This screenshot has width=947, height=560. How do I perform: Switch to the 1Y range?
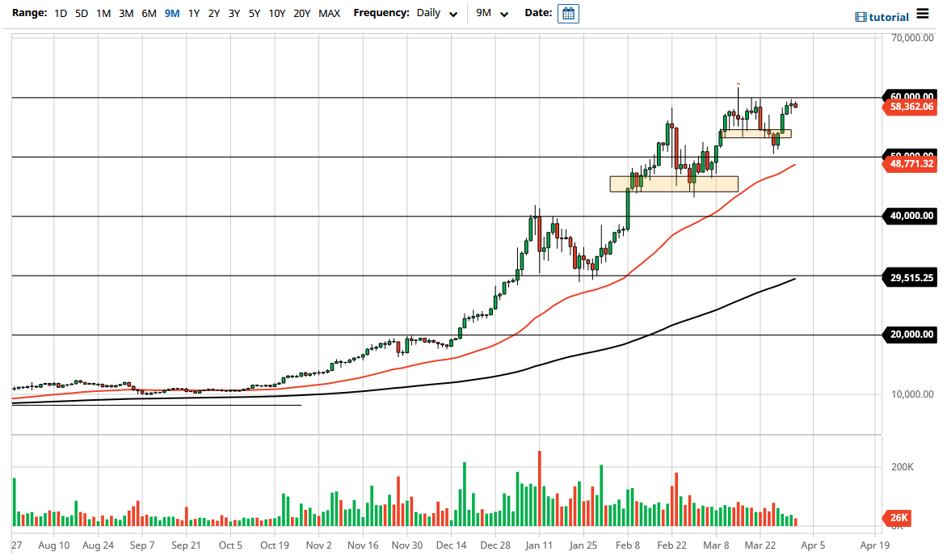(x=193, y=13)
